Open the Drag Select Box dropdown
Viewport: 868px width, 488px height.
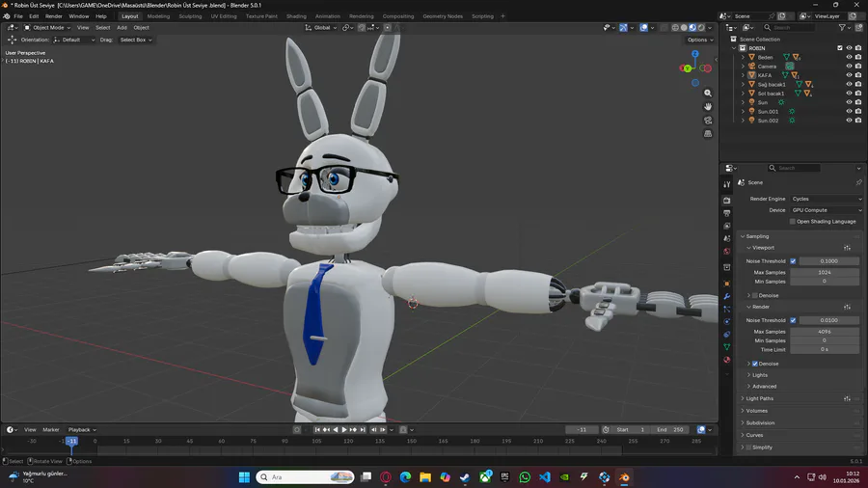[136, 40]
